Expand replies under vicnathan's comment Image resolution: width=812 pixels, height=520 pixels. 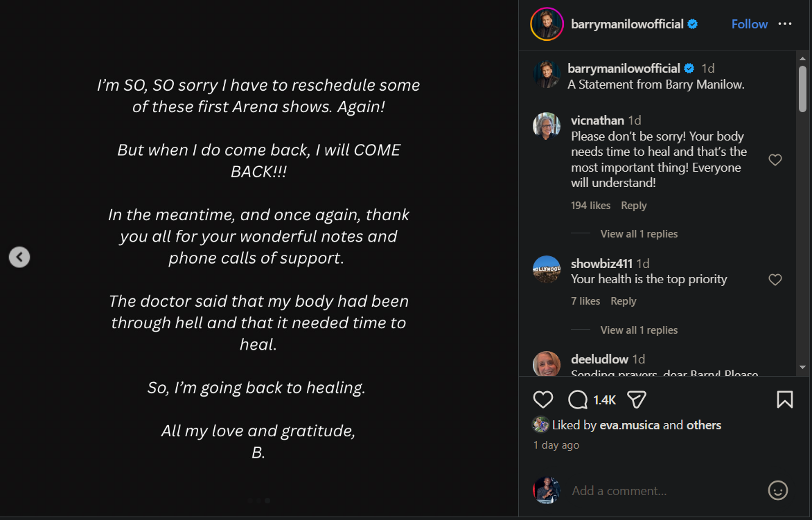coord(639,234)
